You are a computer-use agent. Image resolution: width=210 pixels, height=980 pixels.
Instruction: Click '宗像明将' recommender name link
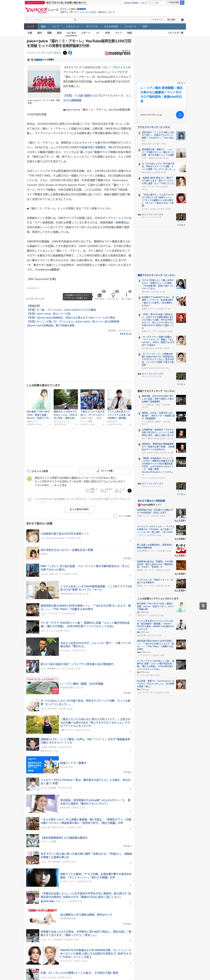[38, 60]
